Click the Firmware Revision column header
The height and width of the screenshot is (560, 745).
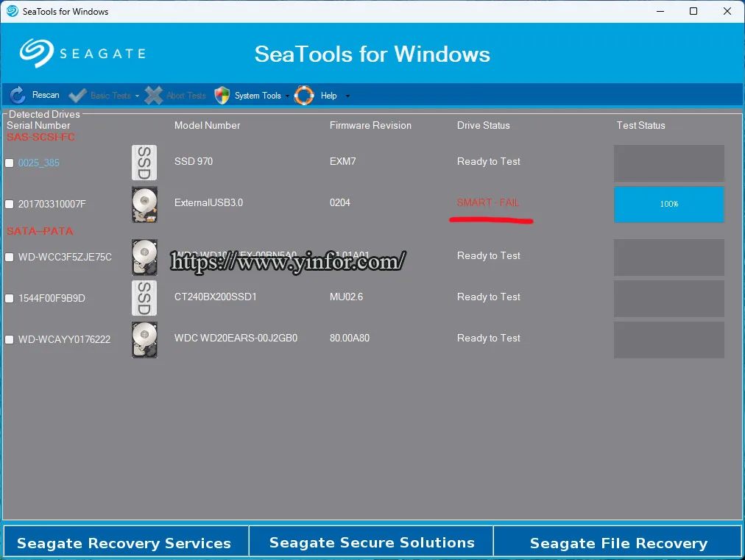pyautogui.click(x=370, y=125)
